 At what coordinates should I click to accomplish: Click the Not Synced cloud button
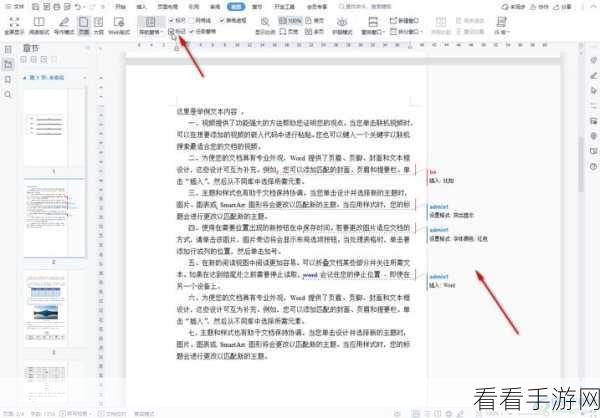514,7
